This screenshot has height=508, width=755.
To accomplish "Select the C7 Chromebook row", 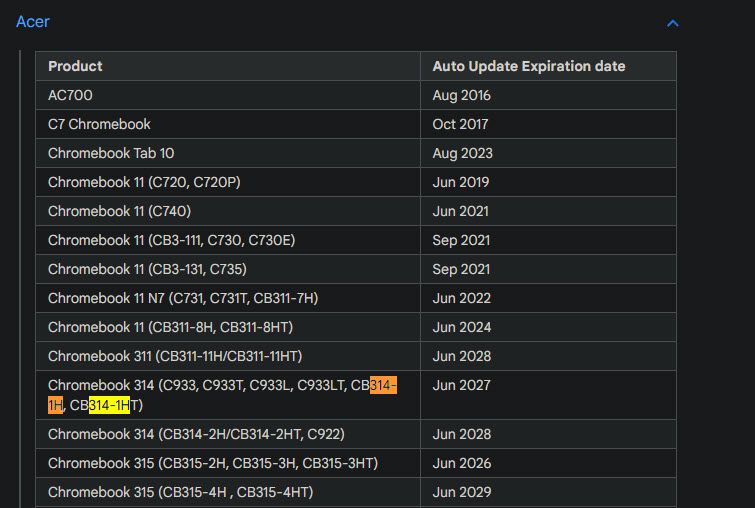I will [x=99, y=124].
